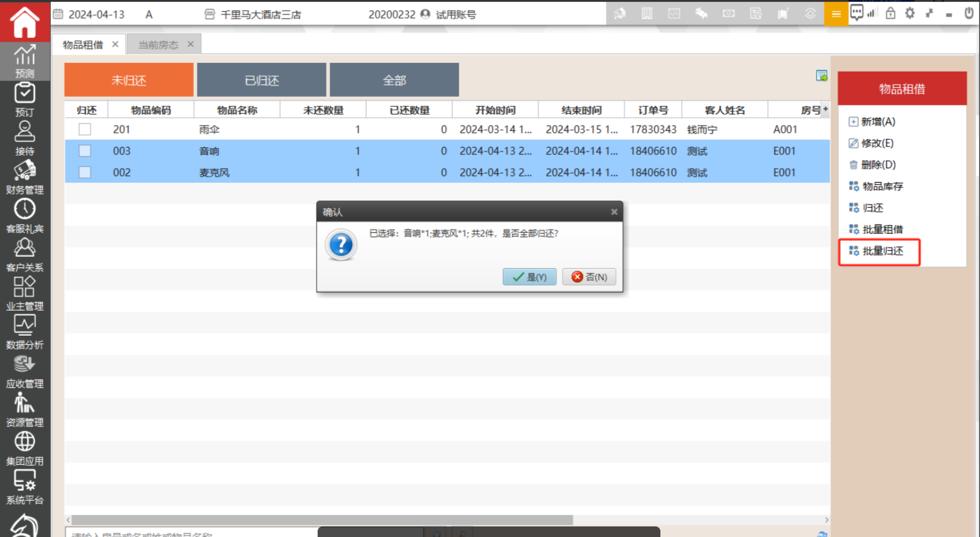The image size is (980, 537).
Task: Toggle the checkbox for 音响 row
Action: coord(85,151)
